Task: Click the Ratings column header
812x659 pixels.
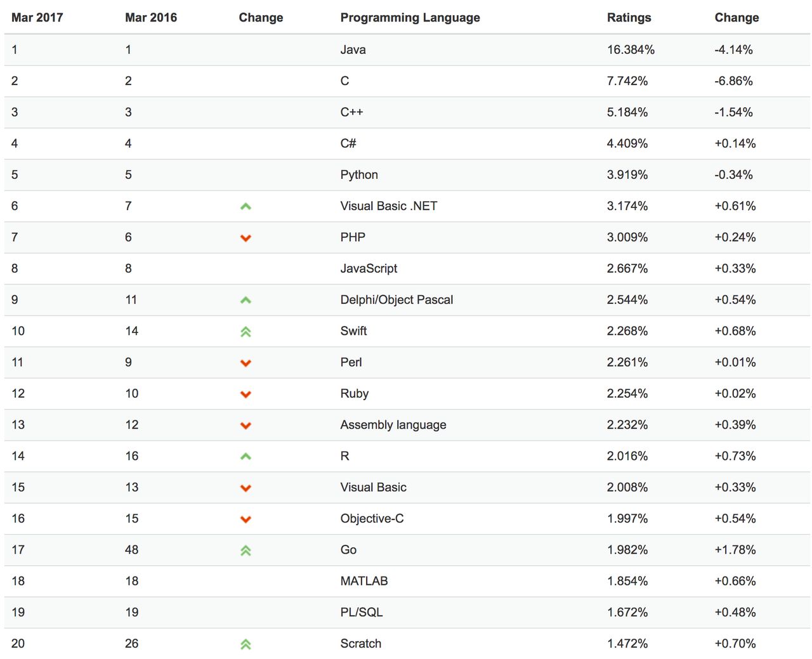Action: pyautogui.click(x=629, y=18)
